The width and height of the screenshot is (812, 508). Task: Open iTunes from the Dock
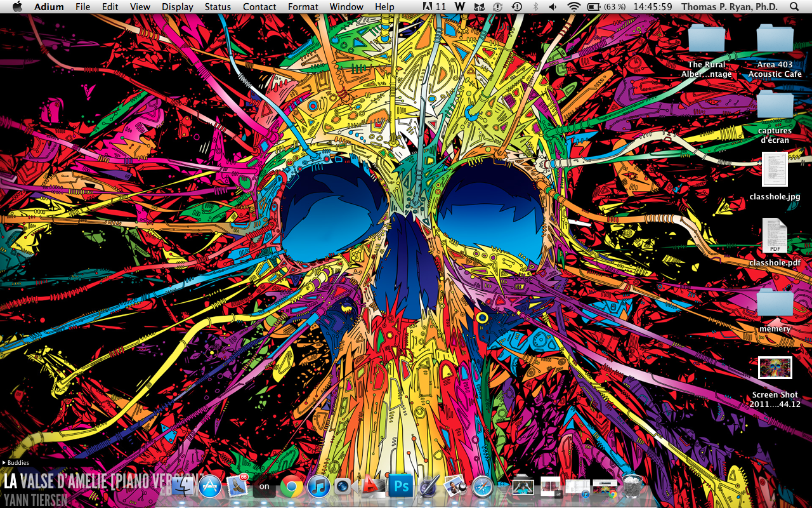tap(318, 487)
